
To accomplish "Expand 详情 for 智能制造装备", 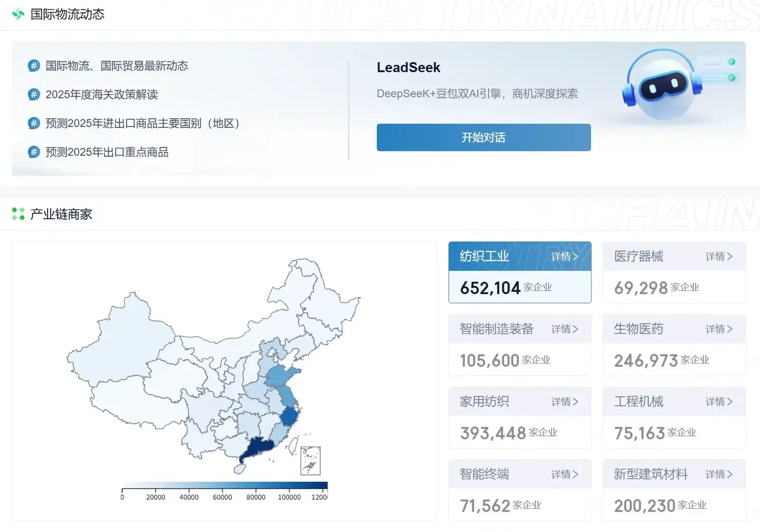I will pyautogui.click(x=565, y=329).
